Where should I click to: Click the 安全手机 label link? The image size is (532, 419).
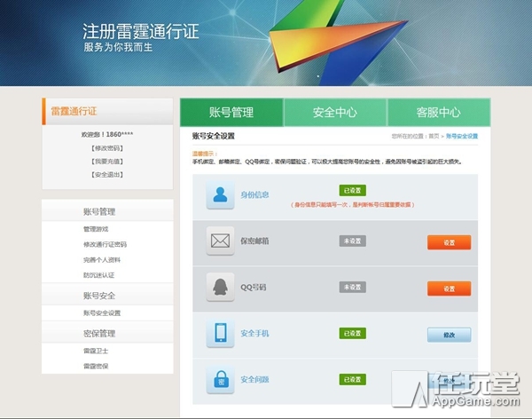tap(254, 334)
